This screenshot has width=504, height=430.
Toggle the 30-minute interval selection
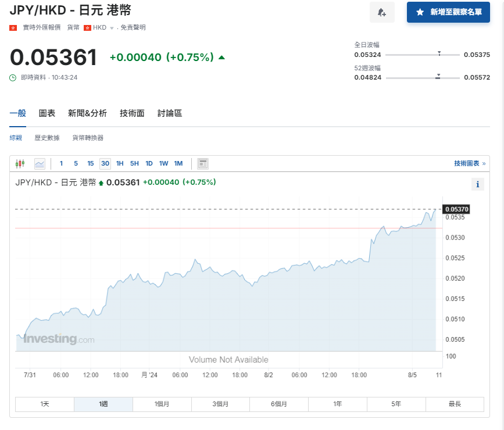105,163
